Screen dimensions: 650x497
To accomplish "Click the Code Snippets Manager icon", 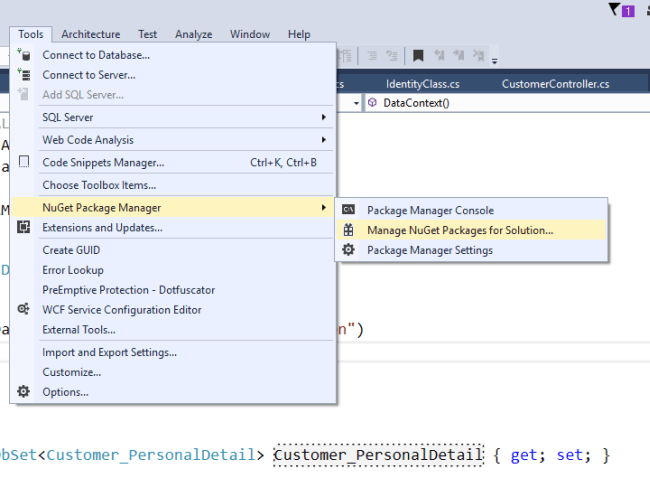I will pyautogui.click(x=24, y=162).
